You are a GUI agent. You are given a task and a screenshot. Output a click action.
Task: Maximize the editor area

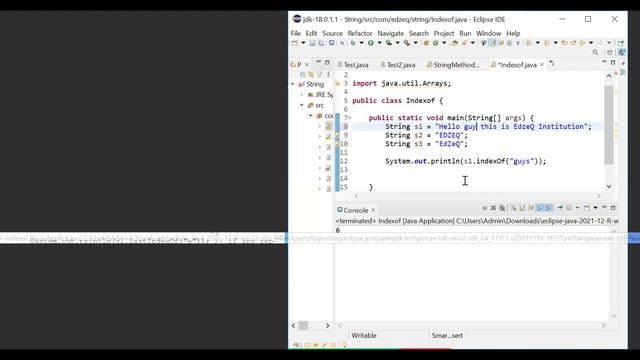tap(613, 62)
